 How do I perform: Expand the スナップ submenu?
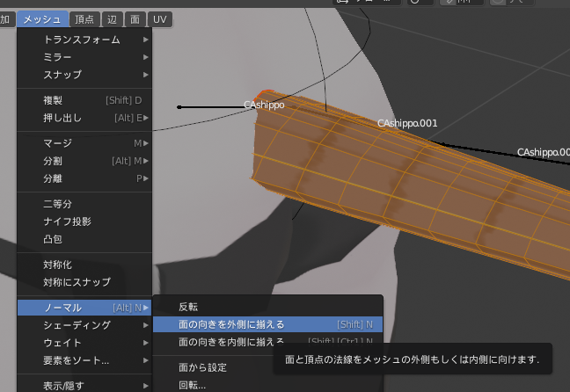click(x=84, y=75)
